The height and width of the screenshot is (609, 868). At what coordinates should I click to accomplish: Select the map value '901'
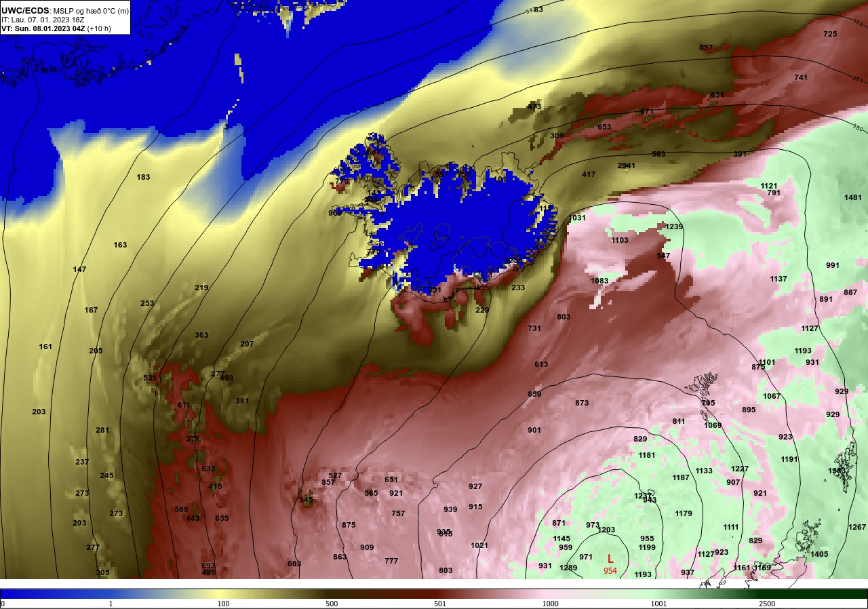[x=534, y=430]
